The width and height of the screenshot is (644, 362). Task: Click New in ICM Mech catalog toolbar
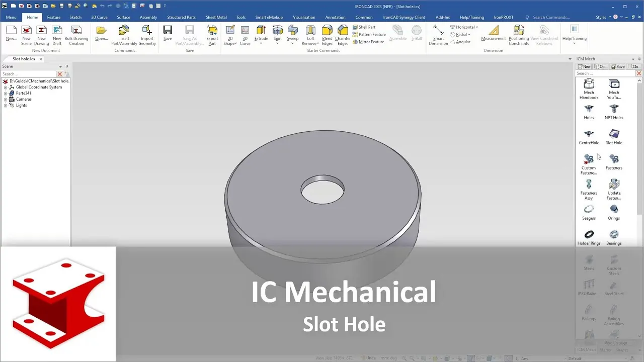point(584,66)
